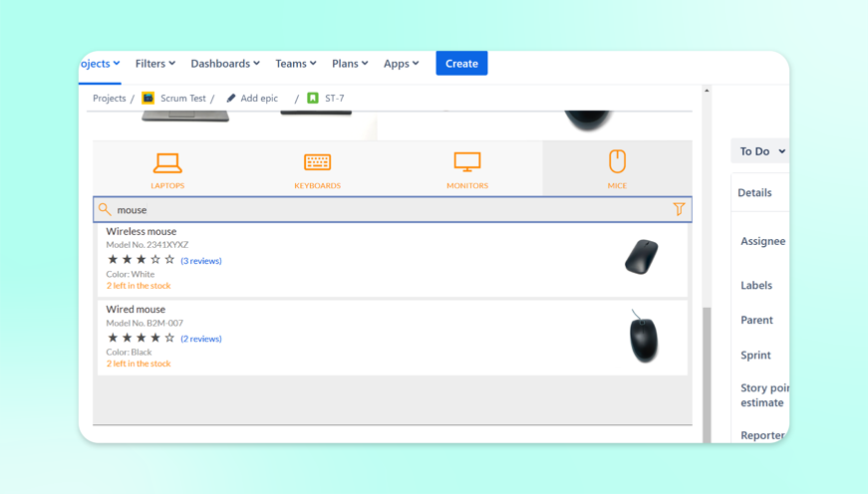Select the Monitors category icon
This screenshot has height=494, width=868.
(x=467, y=162)
